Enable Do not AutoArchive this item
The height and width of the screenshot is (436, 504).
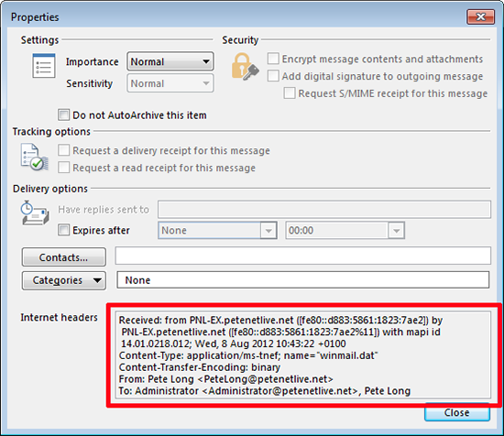tap(63, 114)
